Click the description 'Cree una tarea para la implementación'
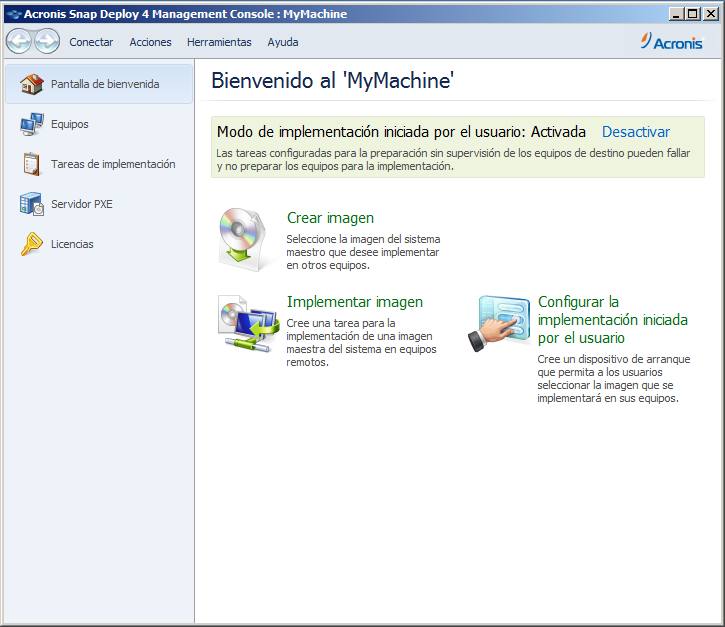The height and width of the screenshot is (627, 725). click(x=361, y=343)
